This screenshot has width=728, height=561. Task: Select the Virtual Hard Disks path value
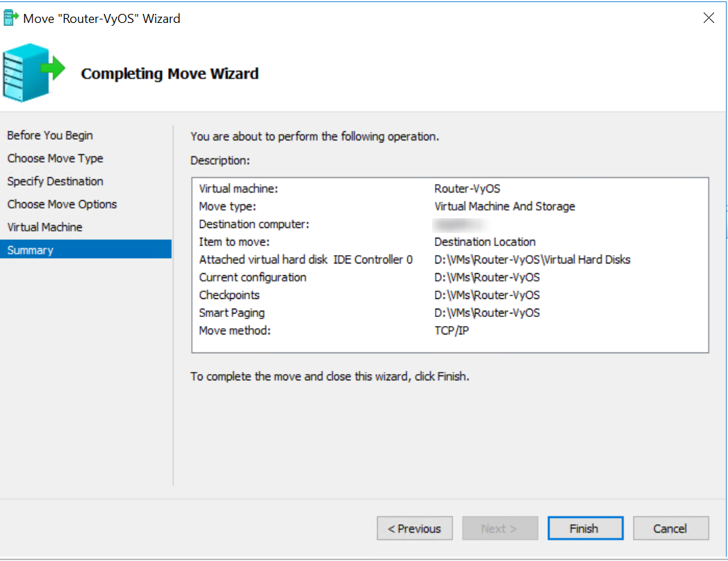[532, 259]
